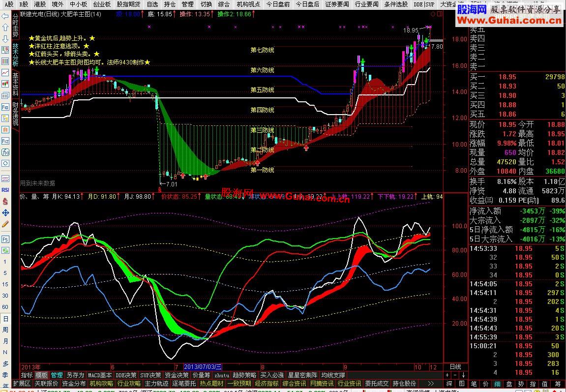The width and height of the screenshot is (566, 392).
Task: Open the 股指期货 menu
Action: click(128, 4)
